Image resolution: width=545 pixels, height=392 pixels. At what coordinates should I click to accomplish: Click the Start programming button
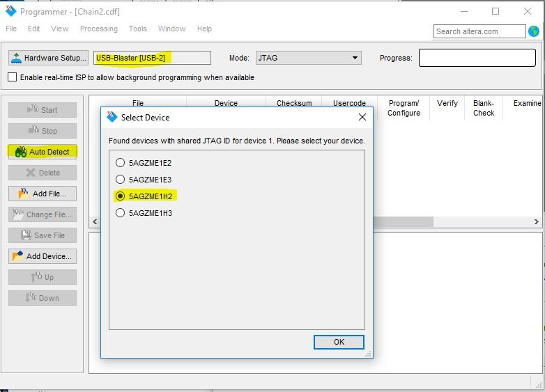[x=43, y=110]
